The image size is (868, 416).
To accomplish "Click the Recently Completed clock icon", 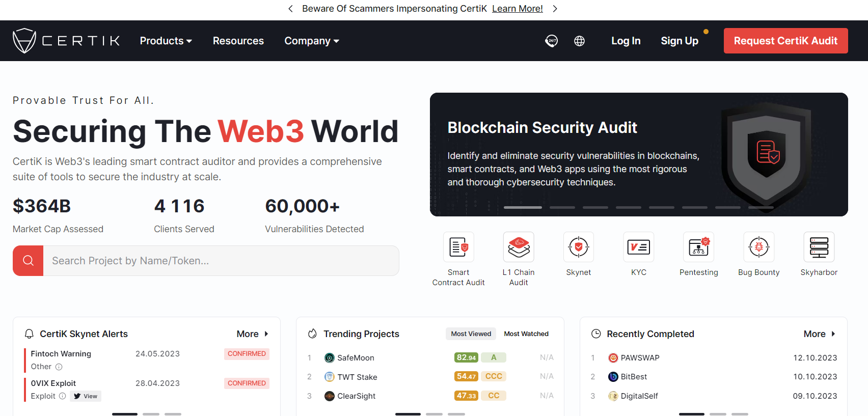I will (596, 334).
